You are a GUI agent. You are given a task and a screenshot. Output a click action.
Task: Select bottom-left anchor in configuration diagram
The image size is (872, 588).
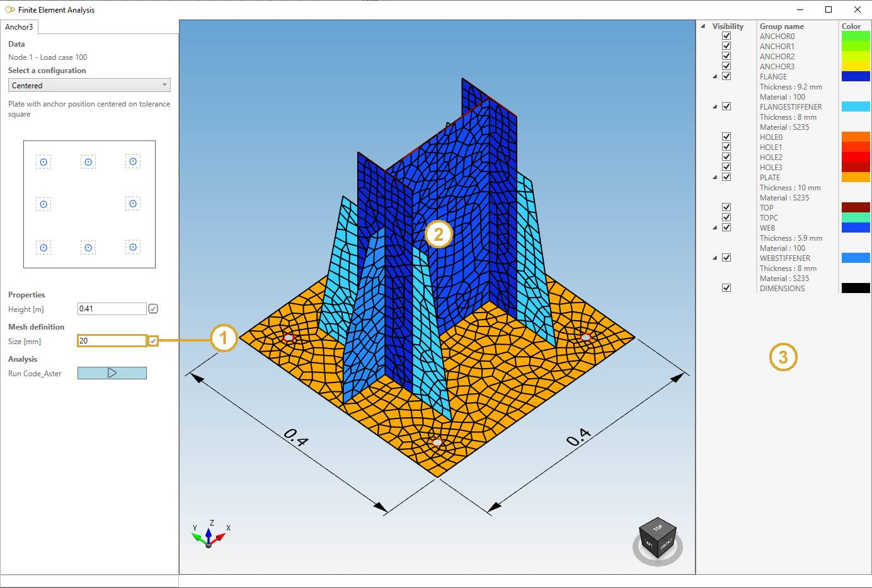click(x=43, y=248)
